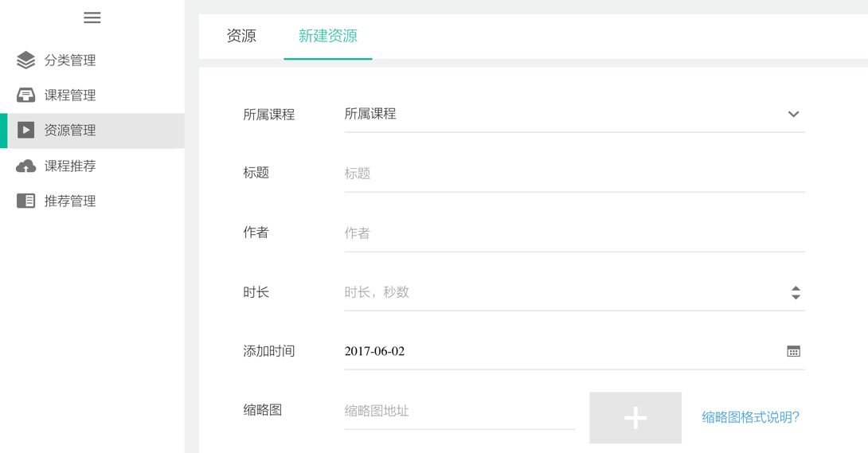Click the plus icon to upload thumbnail
868x453 pixels.
[x=635, y=418]
